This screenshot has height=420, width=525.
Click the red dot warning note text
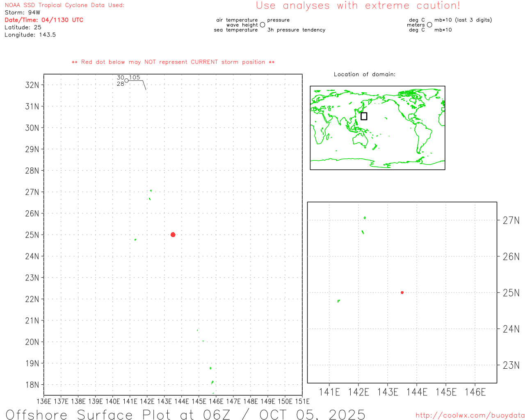(x=173, y=62)
